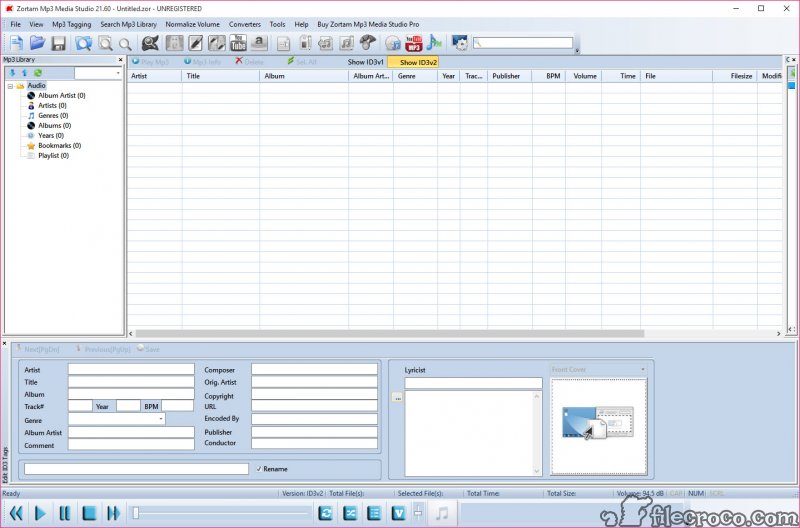
Task: Open the toolbar overflow arrow
Action: tap(577, 51)
